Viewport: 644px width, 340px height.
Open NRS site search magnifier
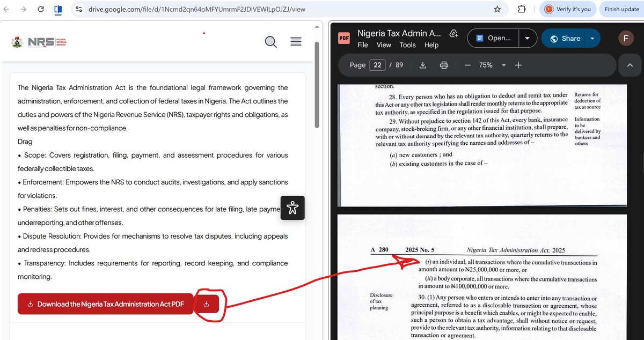click(x=271, y=42)
